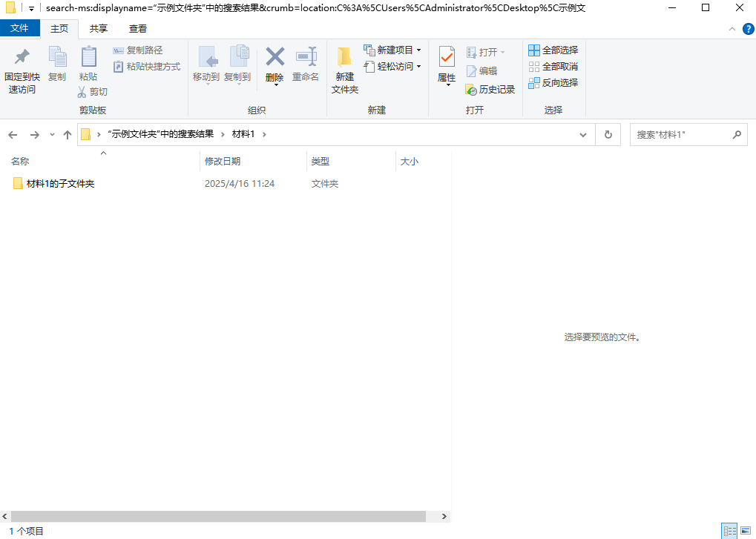Open the Help question mark icon
This screenshot has width=756, height=539.
tap(748, 29)
